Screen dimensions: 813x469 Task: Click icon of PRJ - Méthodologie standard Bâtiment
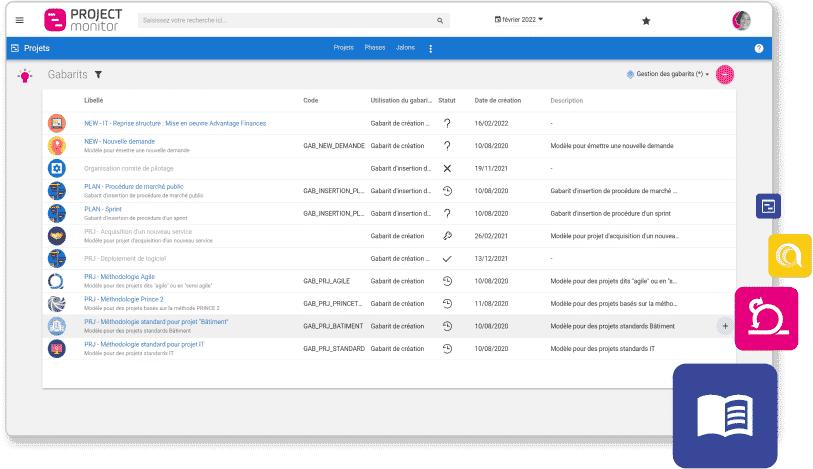tap(57, 326)
